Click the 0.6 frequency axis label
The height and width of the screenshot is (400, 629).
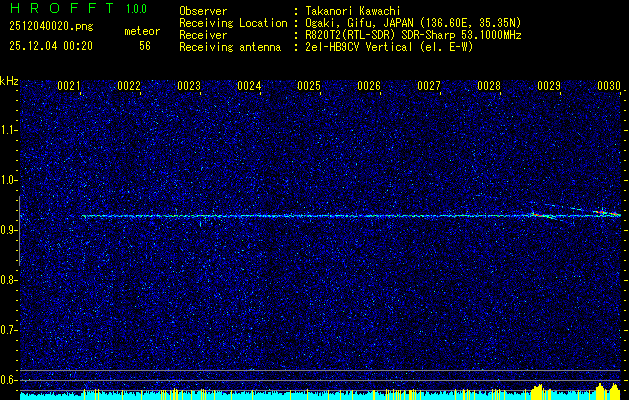click(x=8, y=380)
